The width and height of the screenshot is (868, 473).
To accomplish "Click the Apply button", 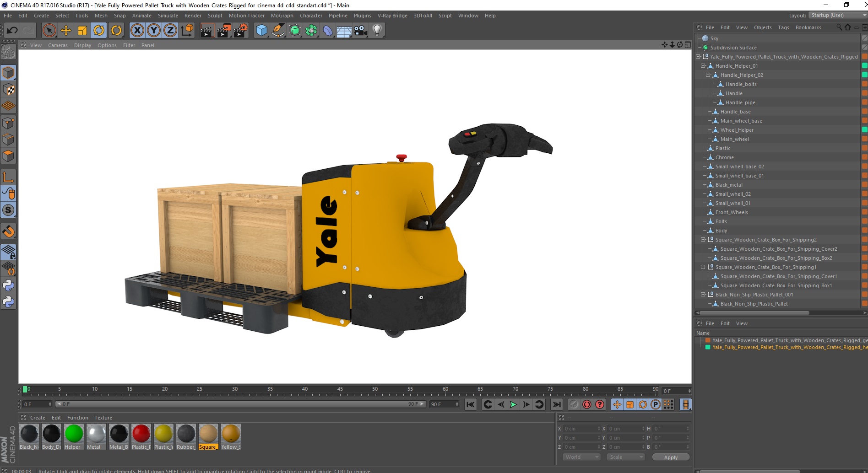I will coord(671,457).
